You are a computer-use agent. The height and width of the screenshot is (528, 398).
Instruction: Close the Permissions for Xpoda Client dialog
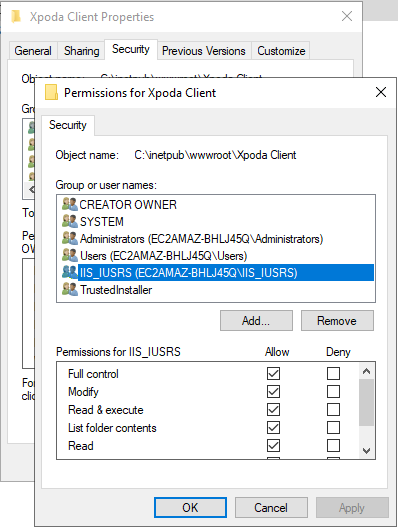pos(381,92)
